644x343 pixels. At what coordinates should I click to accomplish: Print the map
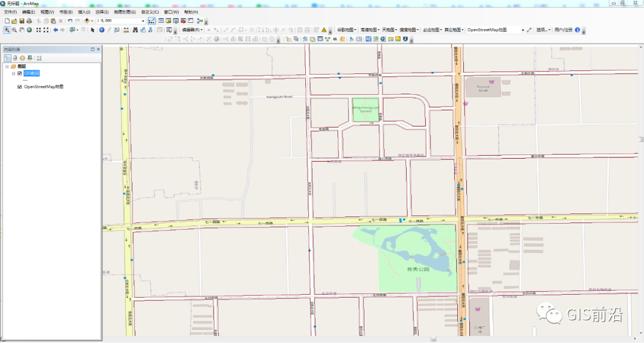coord(29,20)
